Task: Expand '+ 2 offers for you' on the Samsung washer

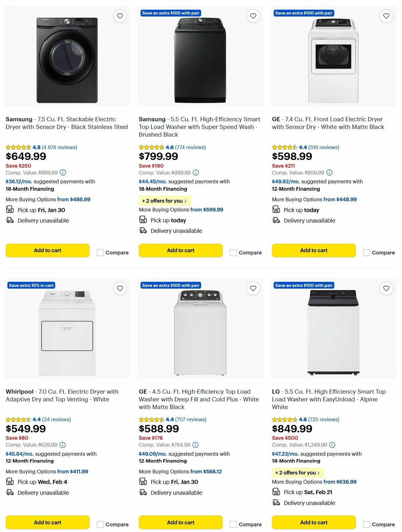Action: tap(165, 200)
